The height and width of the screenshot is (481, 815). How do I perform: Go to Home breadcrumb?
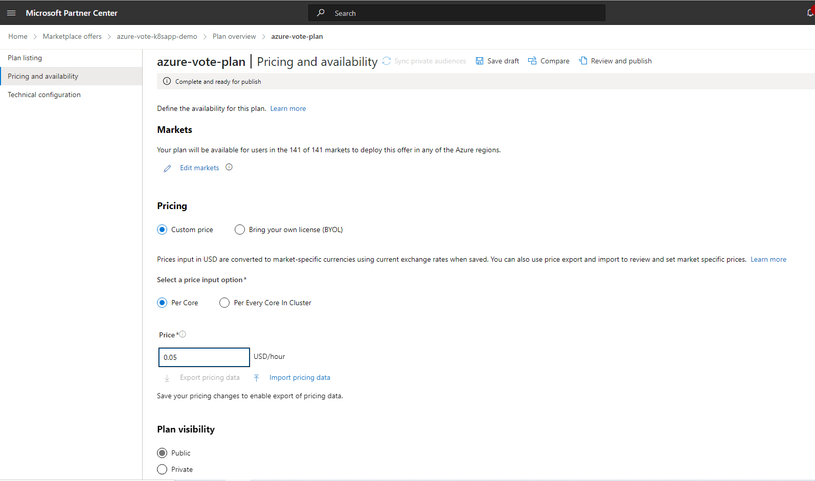pos(18,36)
